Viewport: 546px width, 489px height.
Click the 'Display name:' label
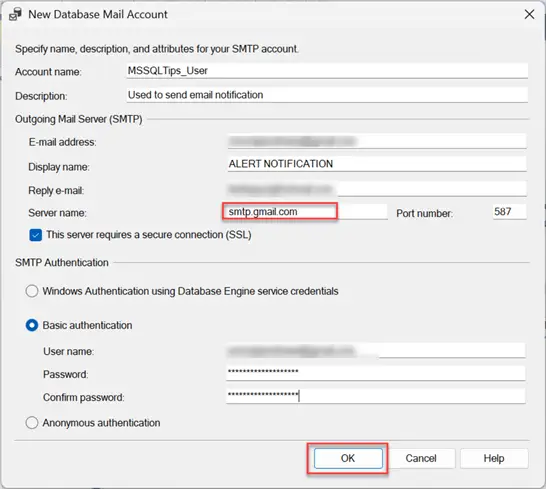point(59,167)
